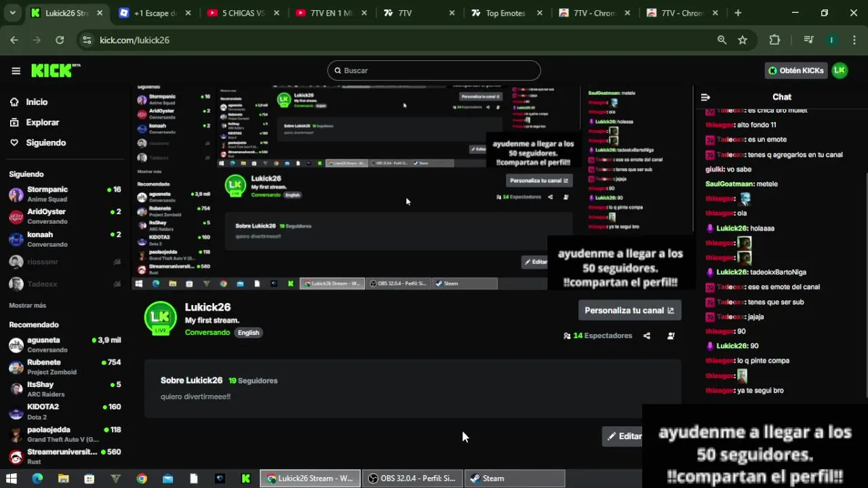Open offline channel Tadeoxx

[65, 284]
